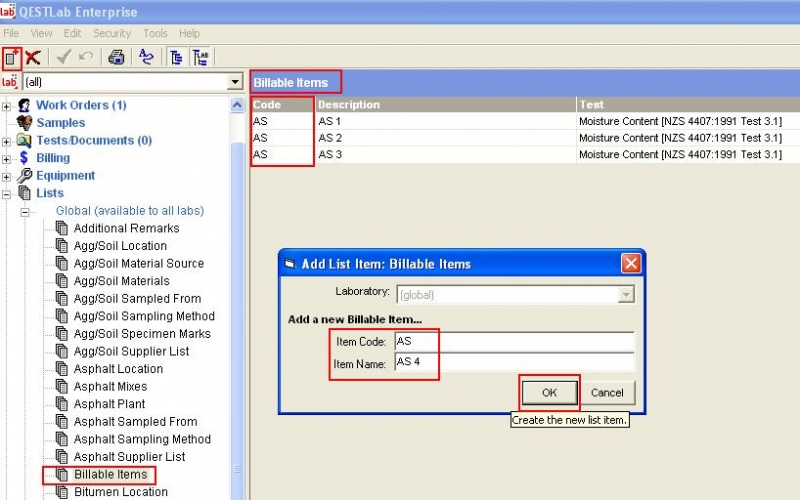Collapse the Lists tree node
Screen dimensions: 800x500
coord(7,193)
